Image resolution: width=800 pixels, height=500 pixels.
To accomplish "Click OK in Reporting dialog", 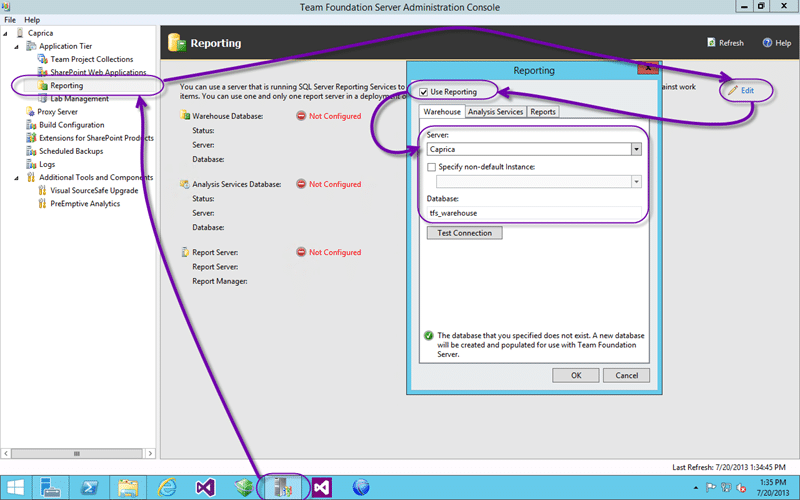I will pyautogui.click(x=576, y=376).
